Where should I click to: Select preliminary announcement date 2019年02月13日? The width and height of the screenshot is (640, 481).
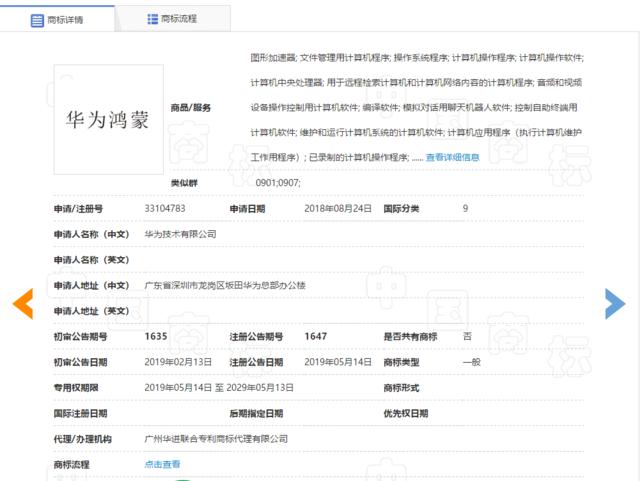pyautogui.click(x=178, y=362)
